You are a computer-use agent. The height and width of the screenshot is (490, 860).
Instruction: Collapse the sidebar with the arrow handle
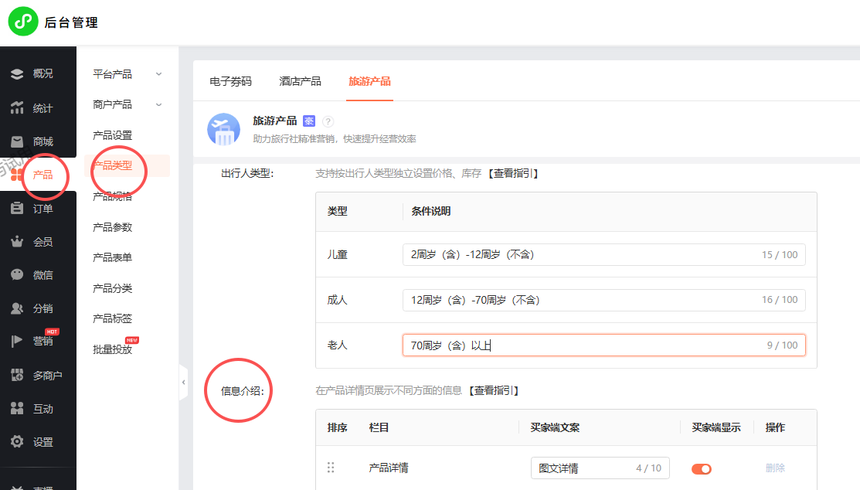[184, 382]
